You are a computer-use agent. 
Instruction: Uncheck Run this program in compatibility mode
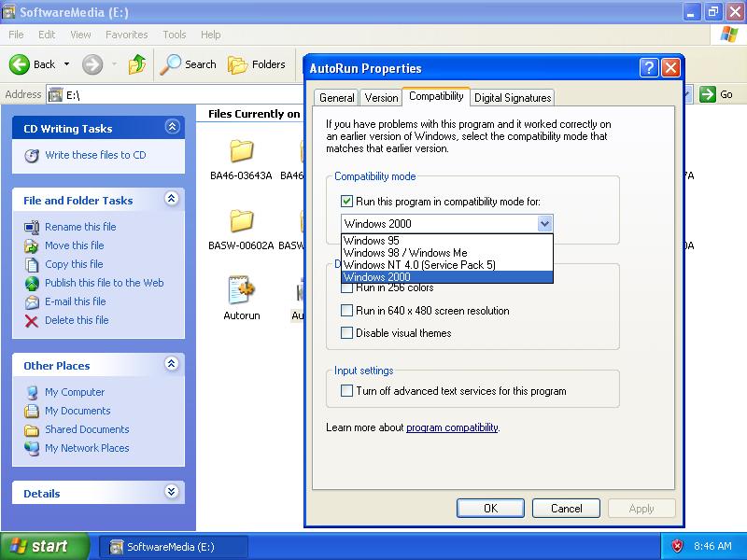pyautogui.click(x=346, y=201)
